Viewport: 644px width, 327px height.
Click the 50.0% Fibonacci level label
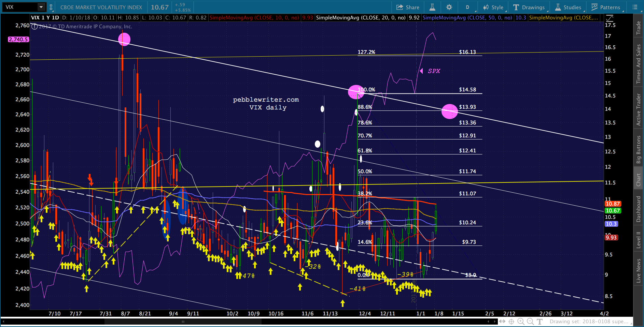[x=365, y=172]
